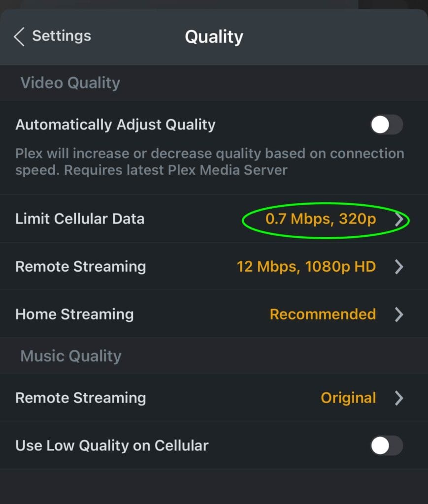Image resolution: width=428 pixels, height=504 pixels.
Task: Tap the Use Low Quality on Cellular label
Action: pos(112,445)
